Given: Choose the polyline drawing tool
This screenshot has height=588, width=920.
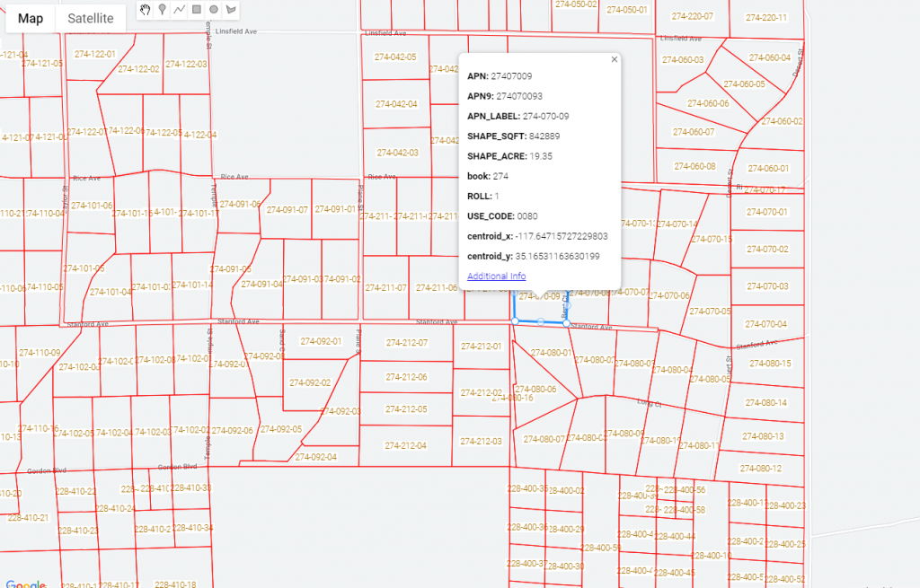Looking at the screenshot, I should pos(179,10).
